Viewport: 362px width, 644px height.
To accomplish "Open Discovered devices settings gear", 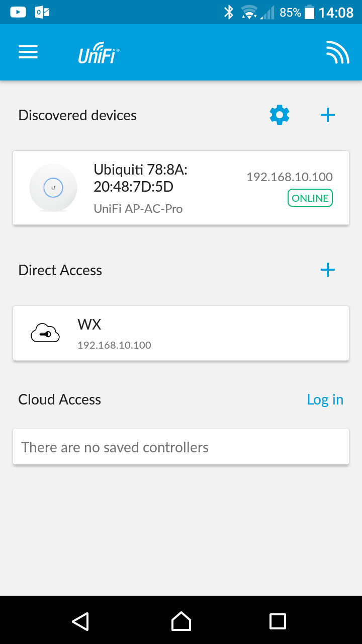I will point(280,115).
